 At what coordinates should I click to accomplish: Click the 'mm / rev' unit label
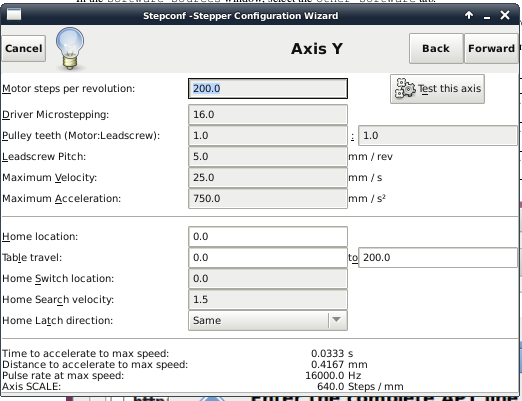pyautogui.click(x=370, y=157)
